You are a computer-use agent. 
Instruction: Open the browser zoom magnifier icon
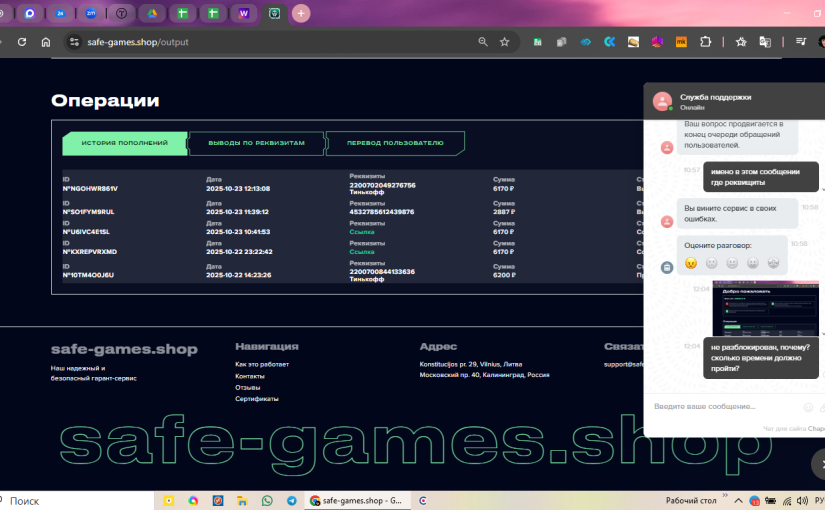(x=483, y=42)
